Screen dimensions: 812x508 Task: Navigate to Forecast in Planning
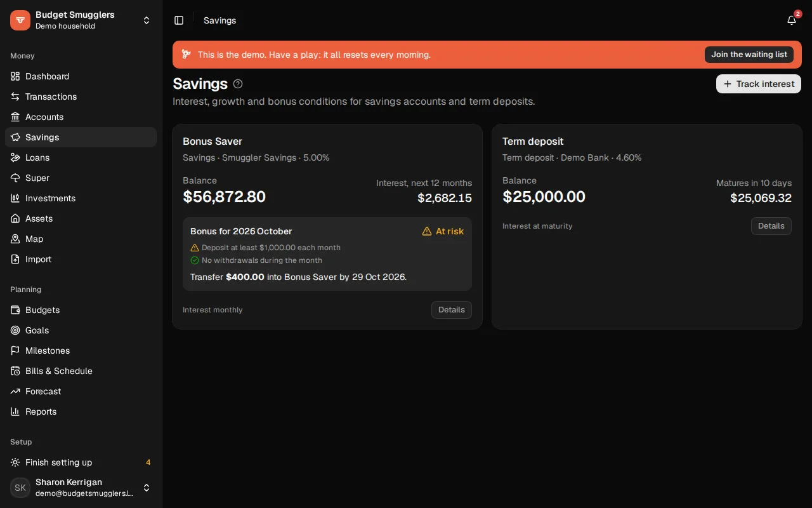point(81,391)
